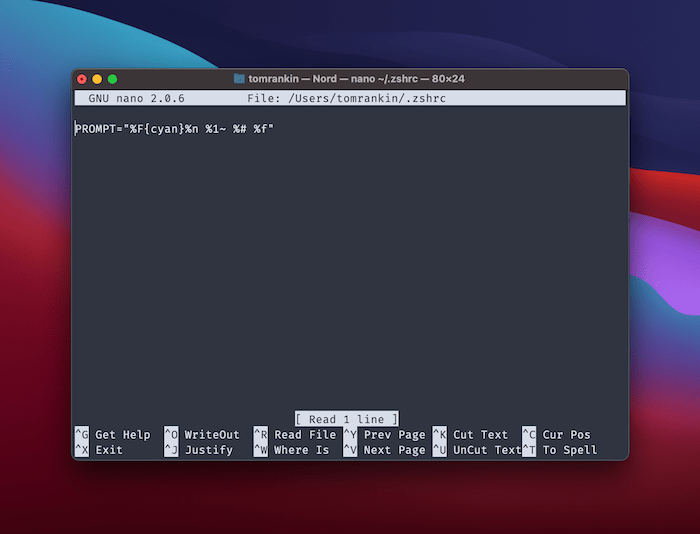Click the ^U key hint

(440, 450)
